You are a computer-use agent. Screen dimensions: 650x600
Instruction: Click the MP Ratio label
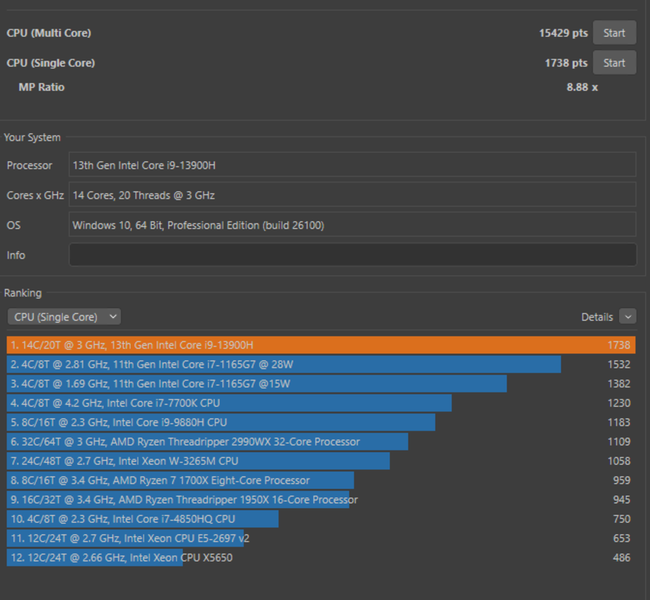41,87
